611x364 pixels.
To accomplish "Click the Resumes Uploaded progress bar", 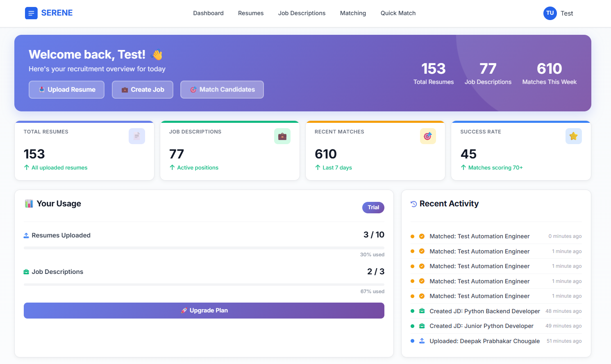I will point(204,248).
